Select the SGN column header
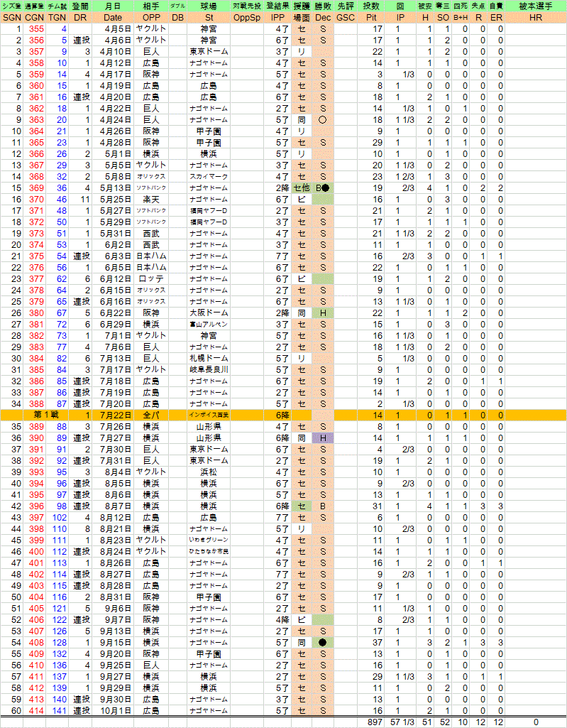The image size is (567, 728). 11,18
